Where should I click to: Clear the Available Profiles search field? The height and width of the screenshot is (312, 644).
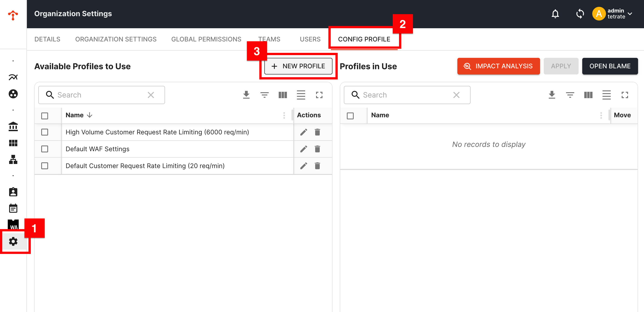pyautogui.click(x=151, y=95)
